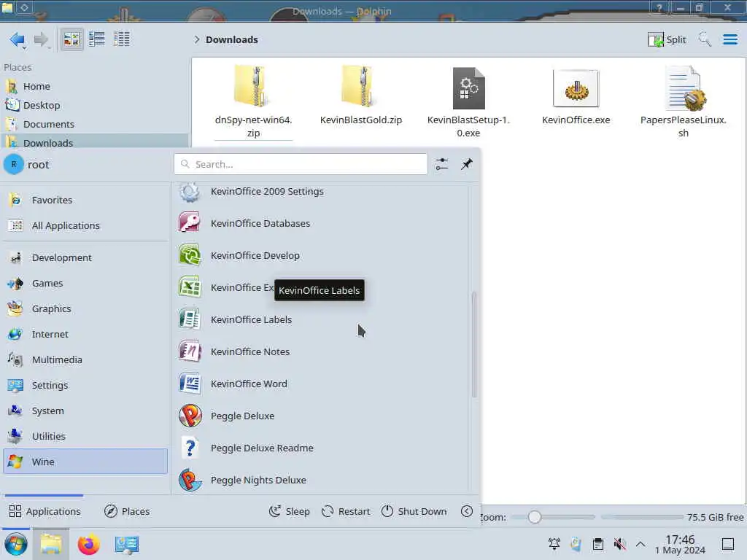Unmute the audio volume tray icon
The width and height of the screenshot is (747, 560).
[619, 544]
